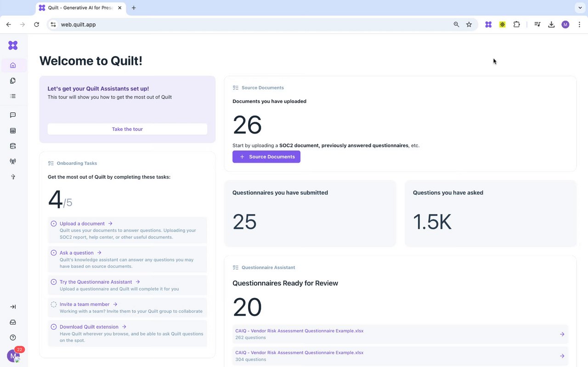Viewport: 588px width, 367px height.
Task: Click the 'Welcome to Quilt!' heading
Action: [x=91, y=61]
